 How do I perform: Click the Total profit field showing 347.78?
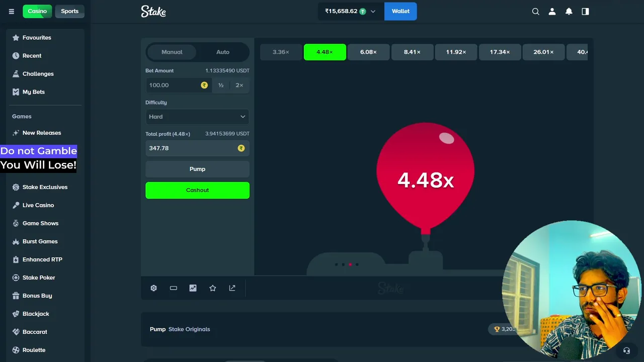point(197,148)
